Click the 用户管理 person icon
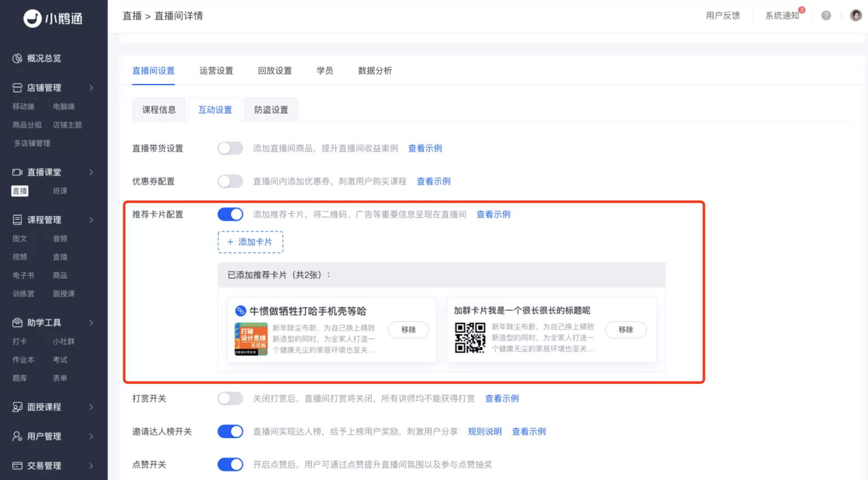868x480 pixels. coord(17,436)
